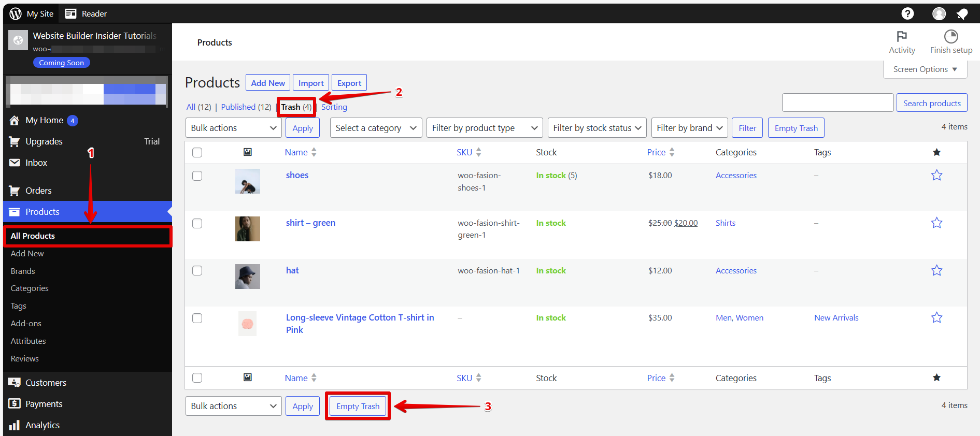
Task: Click the Finish setup progress icon
Action: 951,36
